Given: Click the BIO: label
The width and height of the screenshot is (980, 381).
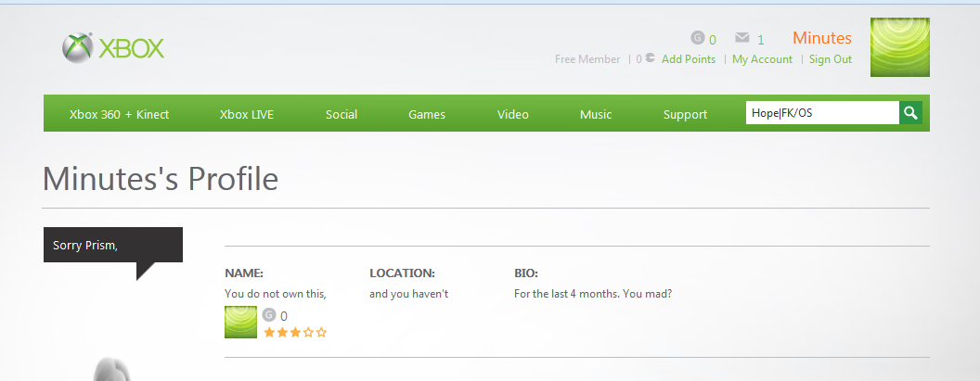Looking at the screenshot, I should [x=525, y=273].
